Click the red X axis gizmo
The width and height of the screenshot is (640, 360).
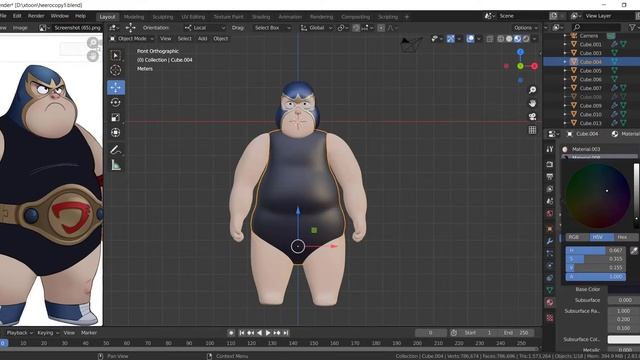point(534,66)
